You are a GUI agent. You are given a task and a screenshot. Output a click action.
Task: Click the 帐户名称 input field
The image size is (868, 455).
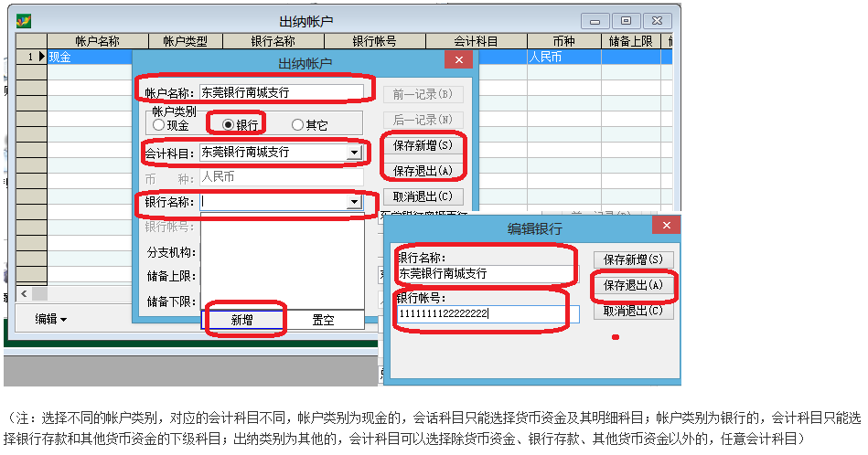click(x=281, y=92)
